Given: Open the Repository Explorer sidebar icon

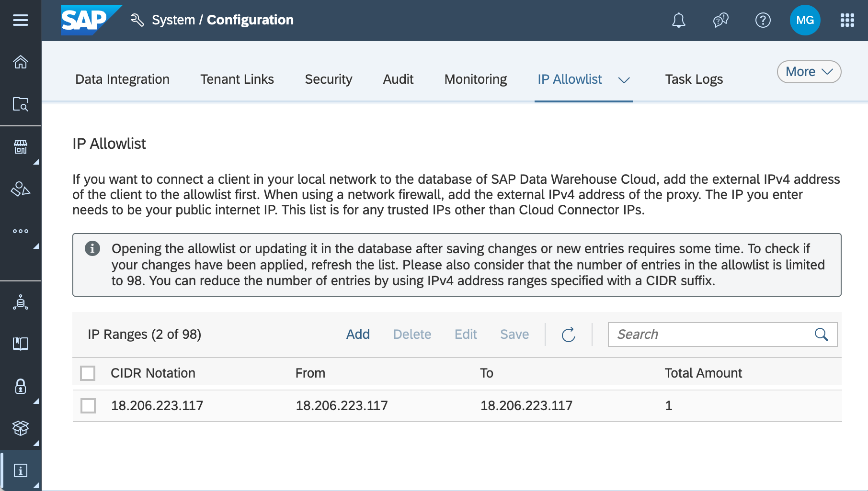Looking at the screenshot, I should tap(21, 104).
